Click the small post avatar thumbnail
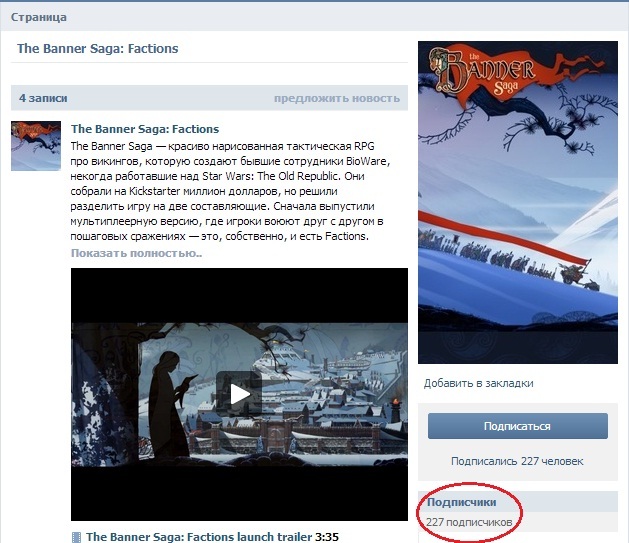This screenshot has height=543, width=629. point(36,146)
